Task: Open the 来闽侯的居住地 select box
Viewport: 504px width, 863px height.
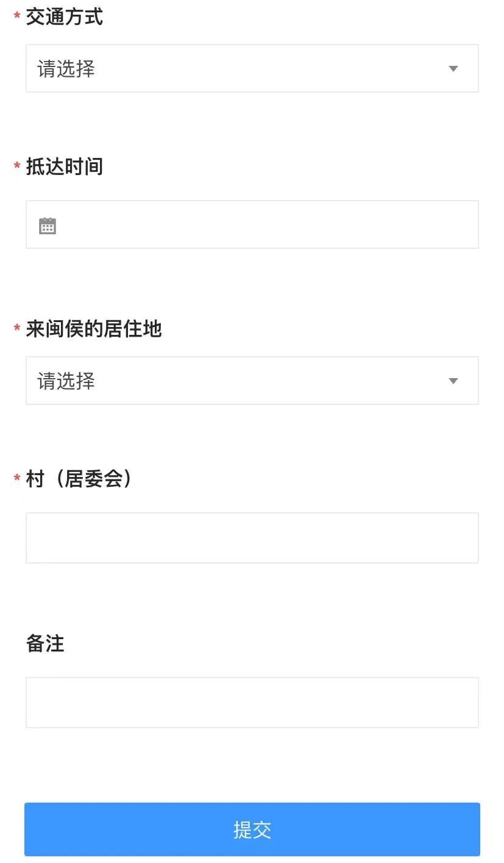Action: [252, 381]
